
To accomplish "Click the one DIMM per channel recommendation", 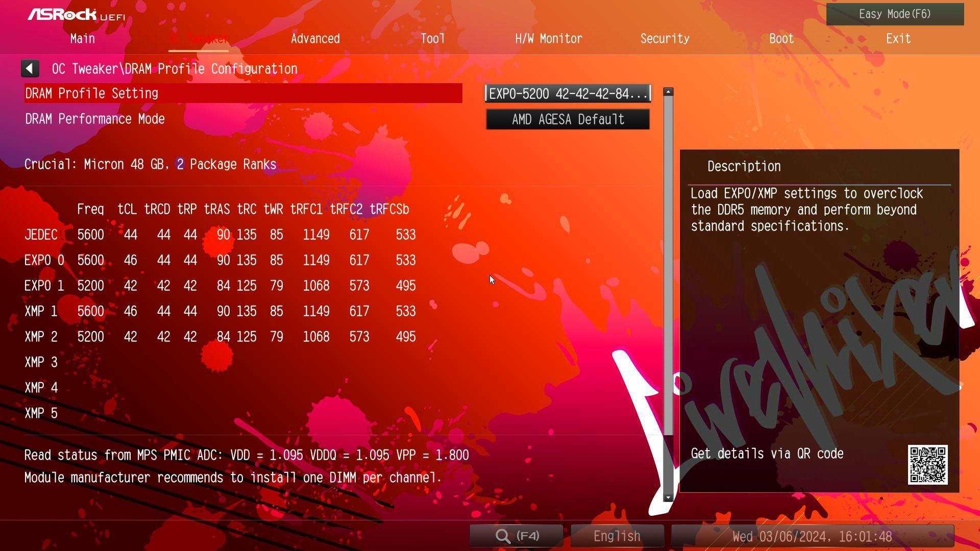I will coord(233,478).
